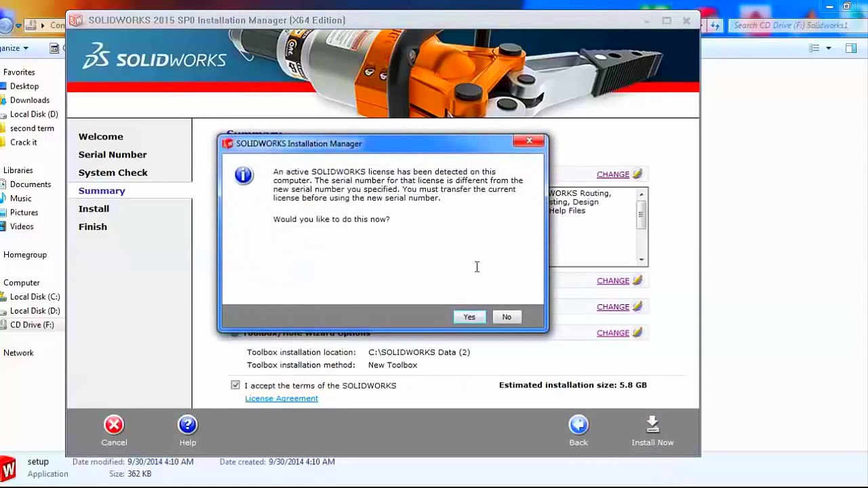Select CD Drive (F:) in navigation pane

[31, 325]
